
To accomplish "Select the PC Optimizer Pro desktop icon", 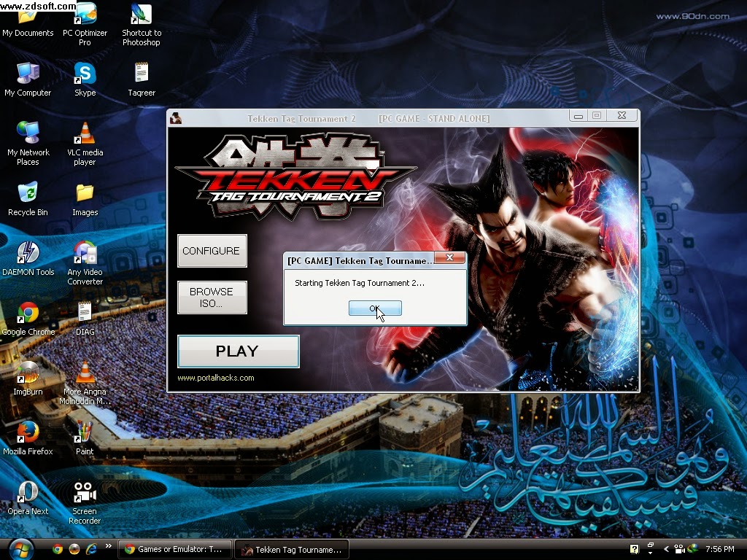I will [x=85, y=24].
